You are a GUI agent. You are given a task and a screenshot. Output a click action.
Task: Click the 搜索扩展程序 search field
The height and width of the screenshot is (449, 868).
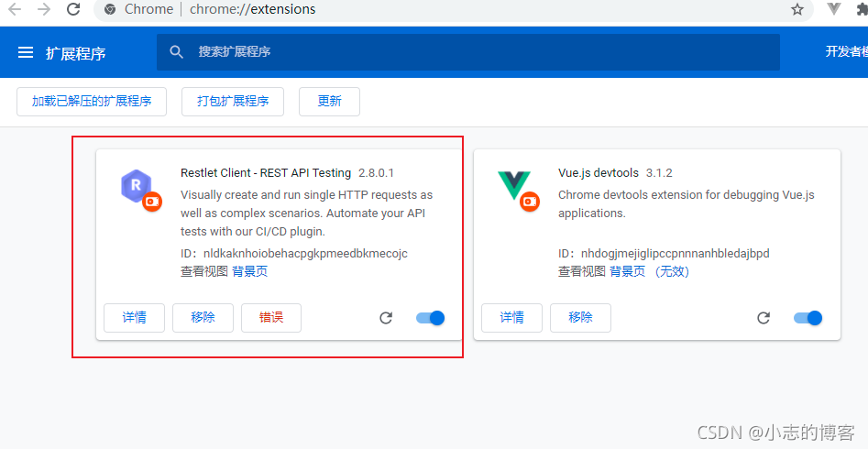(x=468, y=52)
